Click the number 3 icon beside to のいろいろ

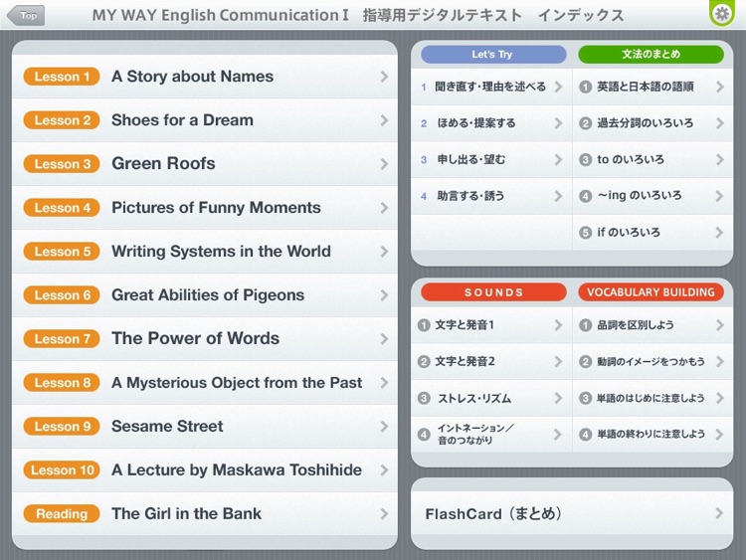tap(585, 160)
